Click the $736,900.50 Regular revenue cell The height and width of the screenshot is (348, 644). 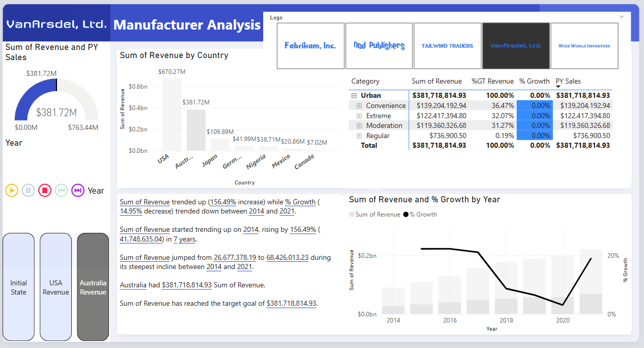tap(447, 136)
